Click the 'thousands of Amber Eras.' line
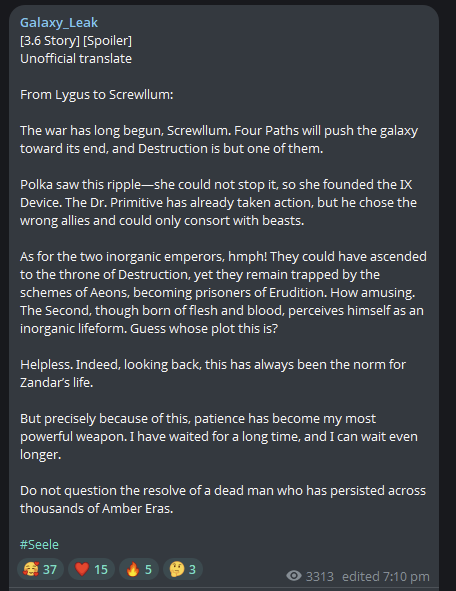The height and width of the screenshot is (591, 456). point(96,509)
